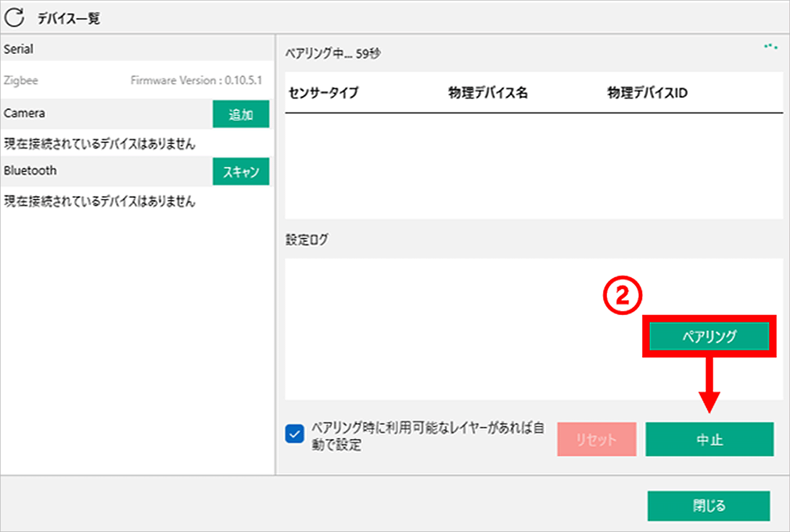The height and width of the screenshot is (532, 790).
Task: Toggle the auto layer setting checkbox
Action: (x=294, y=435)
